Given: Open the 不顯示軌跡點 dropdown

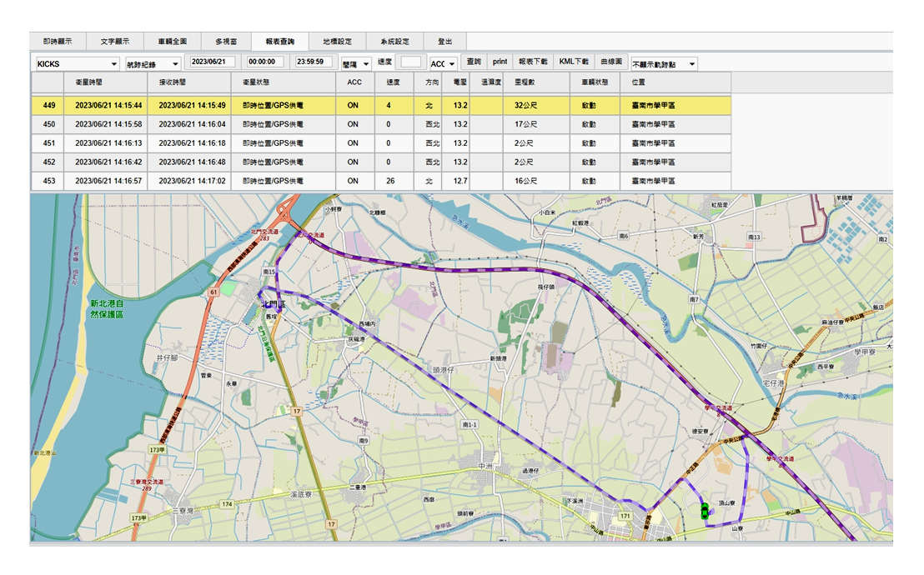Looking at the screenshot, I should click(664, 64).
